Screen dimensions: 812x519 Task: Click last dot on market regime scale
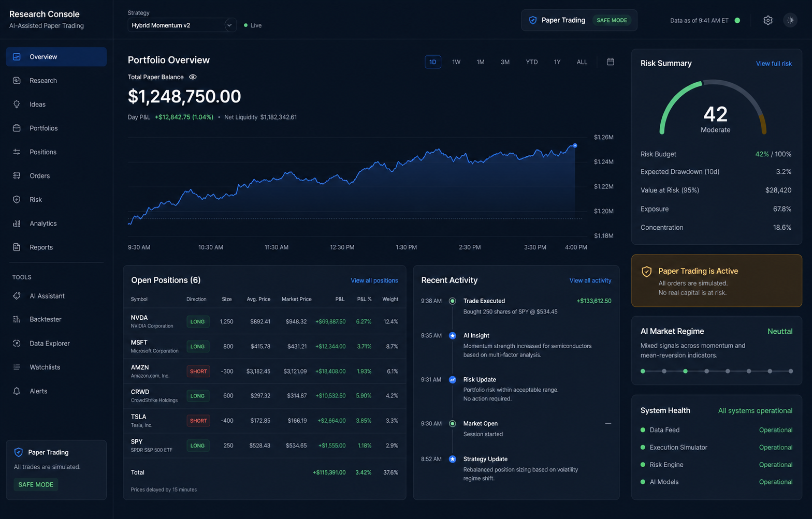[x=791, y=371]
